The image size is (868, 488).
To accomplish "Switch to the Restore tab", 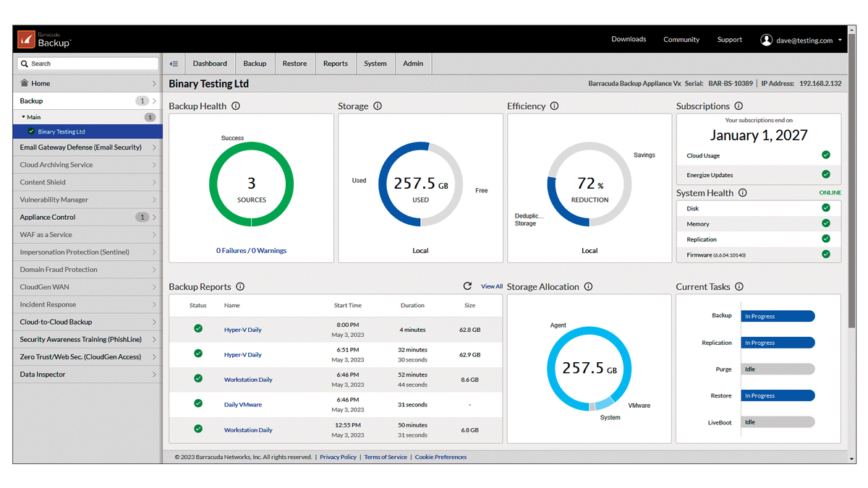I will tap(294, 64).
